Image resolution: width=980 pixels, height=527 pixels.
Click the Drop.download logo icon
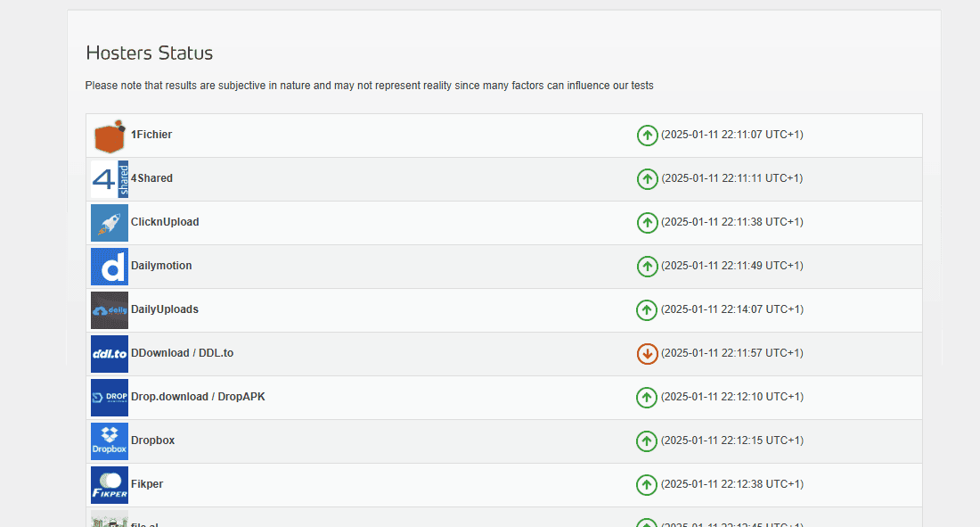click(110, 398)
